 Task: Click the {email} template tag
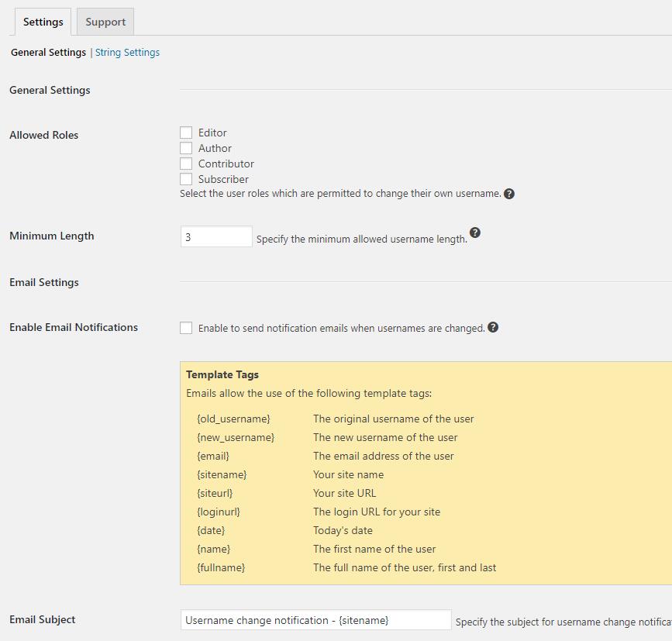coord(213,456)
